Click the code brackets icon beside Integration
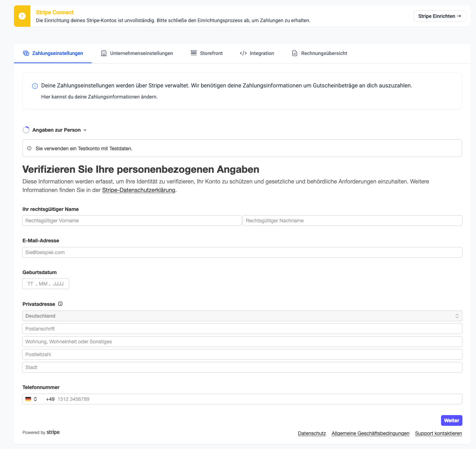Image resolution: width=476 pixels, height=449 pixels. [x=243, y=53]
